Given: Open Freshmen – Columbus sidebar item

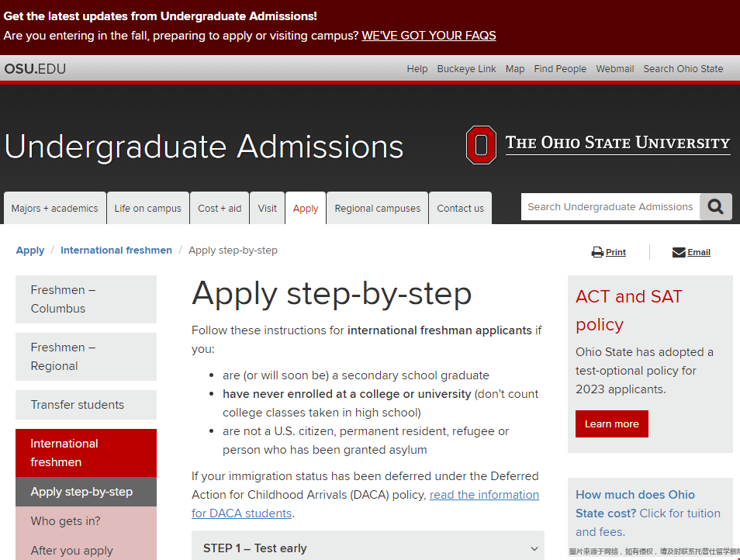Looking at the screenshot, I should pos(86,299).
